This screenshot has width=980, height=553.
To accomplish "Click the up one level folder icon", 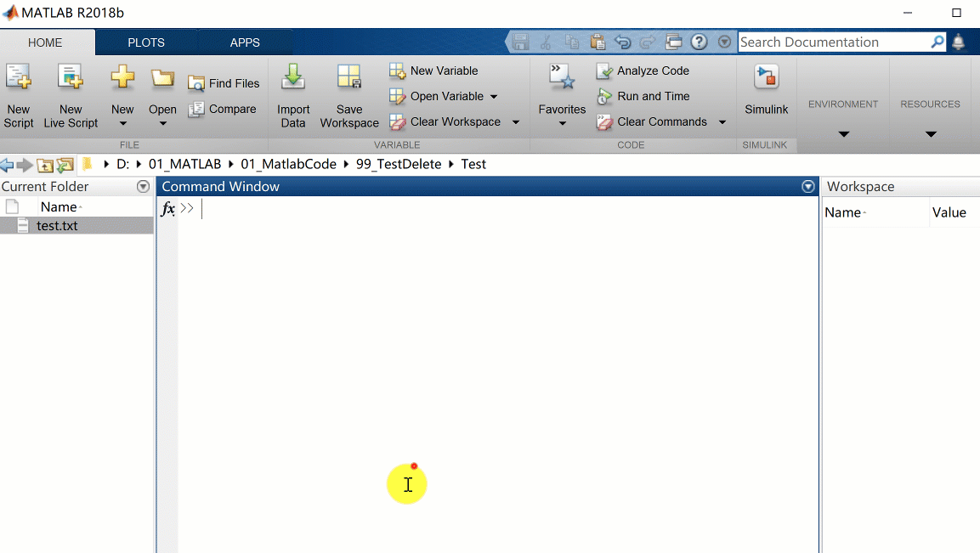I will coord(44,165).
